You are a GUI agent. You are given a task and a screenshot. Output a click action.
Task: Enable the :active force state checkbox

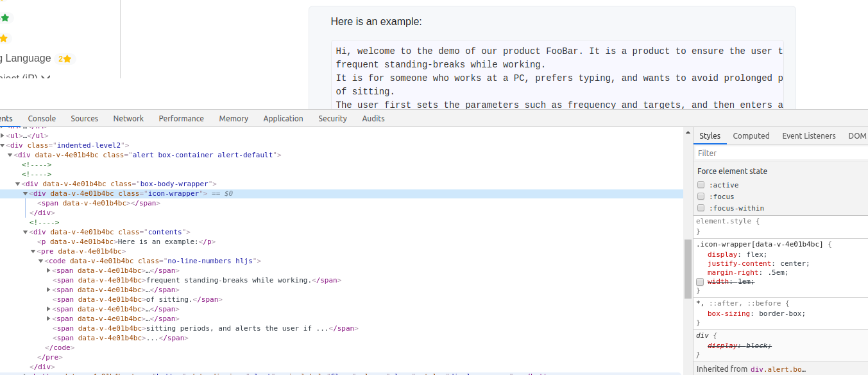click(x=701, y=185)
